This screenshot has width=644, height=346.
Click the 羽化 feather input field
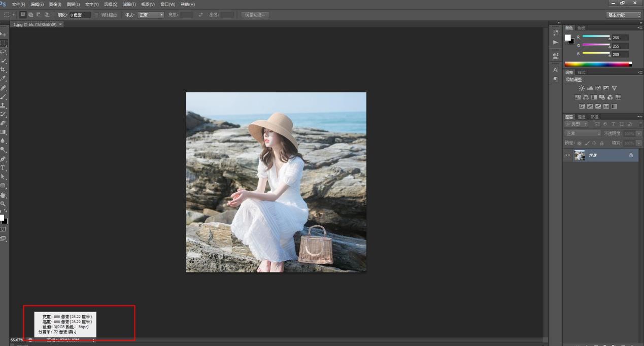80,15
